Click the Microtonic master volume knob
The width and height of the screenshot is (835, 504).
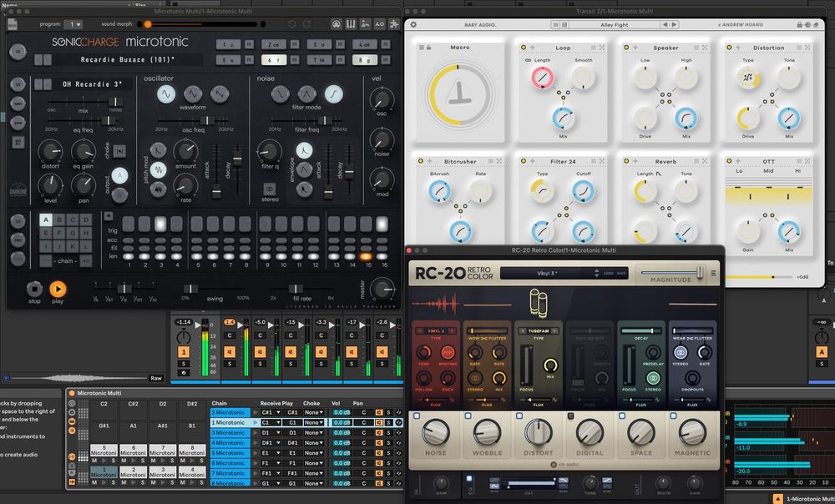tap(382, 290)
